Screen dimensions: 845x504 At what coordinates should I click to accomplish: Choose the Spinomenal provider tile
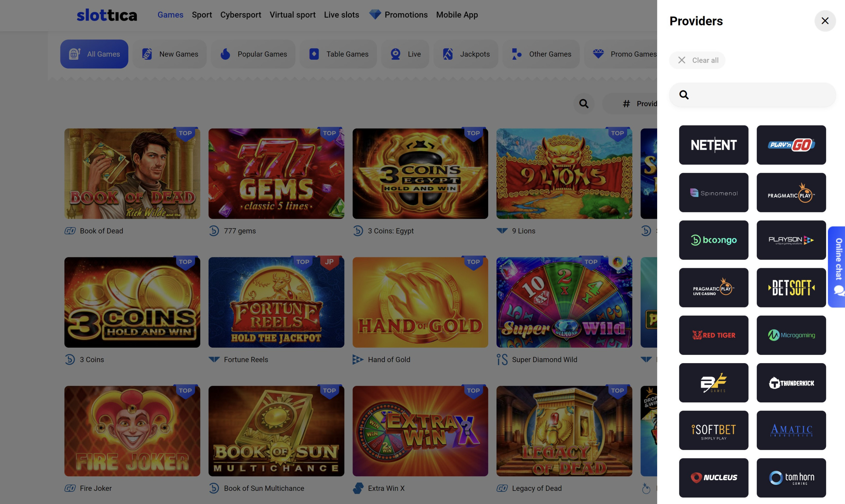click(714, 193)
